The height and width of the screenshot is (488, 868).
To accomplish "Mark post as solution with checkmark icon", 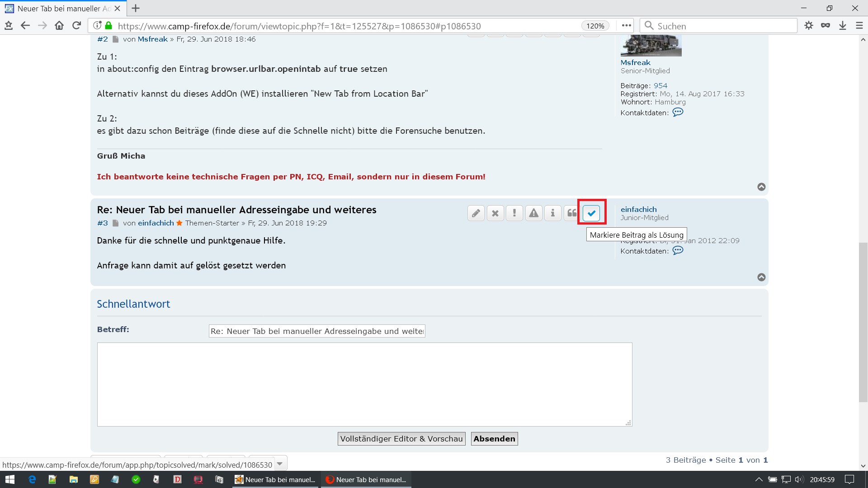I will point(591,213).
